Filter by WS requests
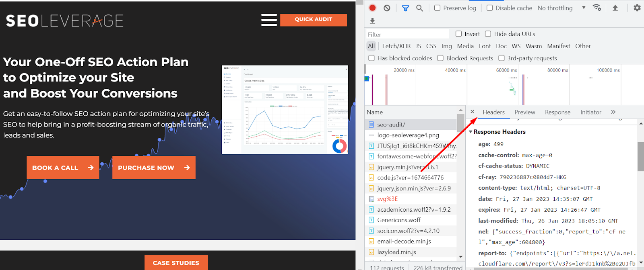This screenshot has height=270, width=644. [x=516, y=46]
